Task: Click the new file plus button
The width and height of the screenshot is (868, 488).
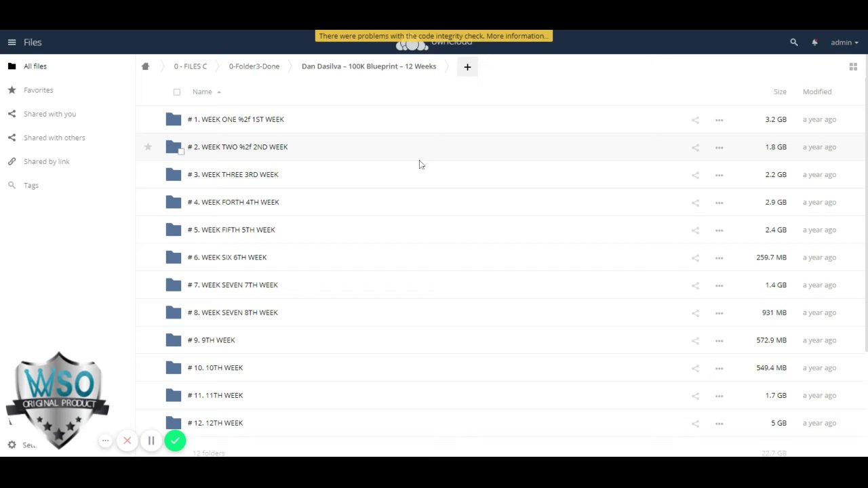Action: (467, 66)
